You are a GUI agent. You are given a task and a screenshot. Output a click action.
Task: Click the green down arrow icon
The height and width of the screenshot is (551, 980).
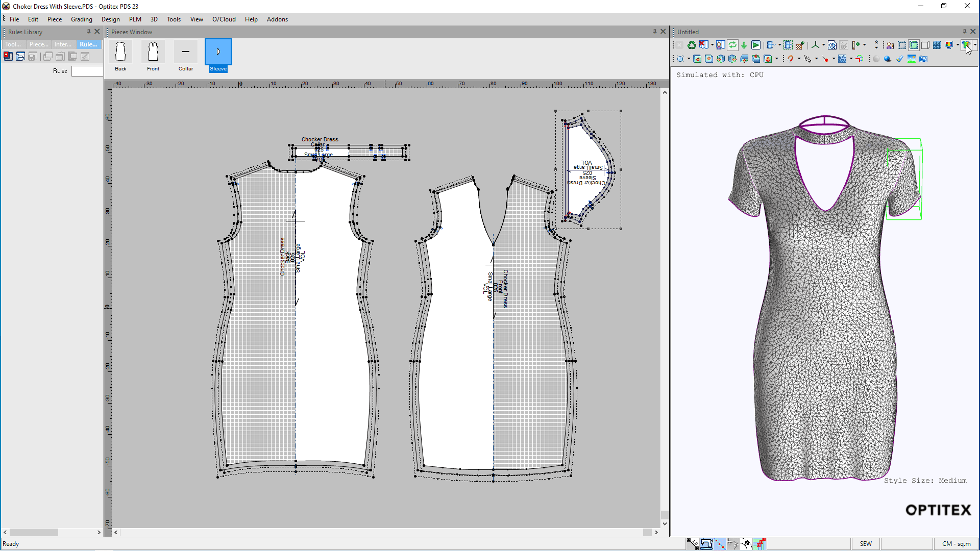click(744, 45)
